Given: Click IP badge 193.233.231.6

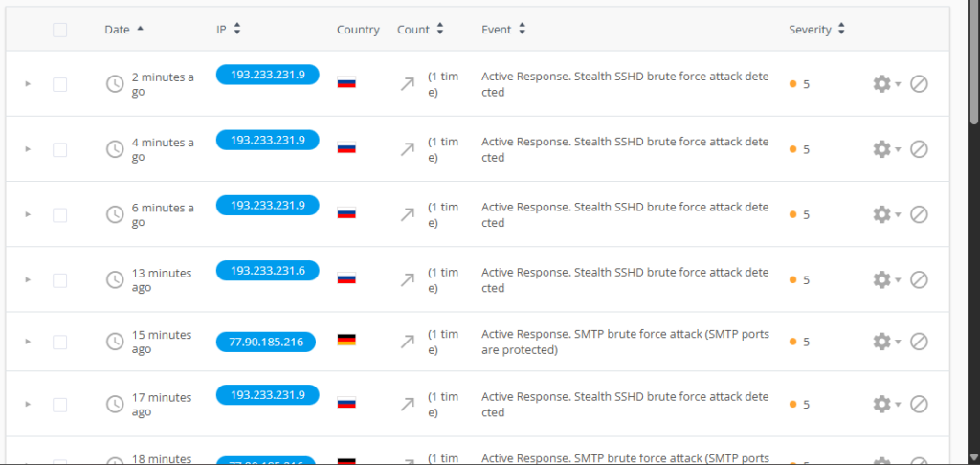Looking at the screenshot, I should (267, 271).
